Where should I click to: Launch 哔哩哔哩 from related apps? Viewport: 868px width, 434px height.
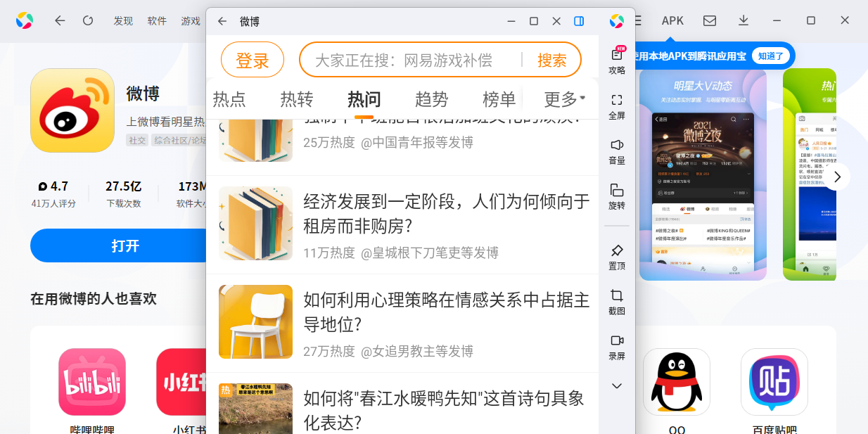pos(91,382)
